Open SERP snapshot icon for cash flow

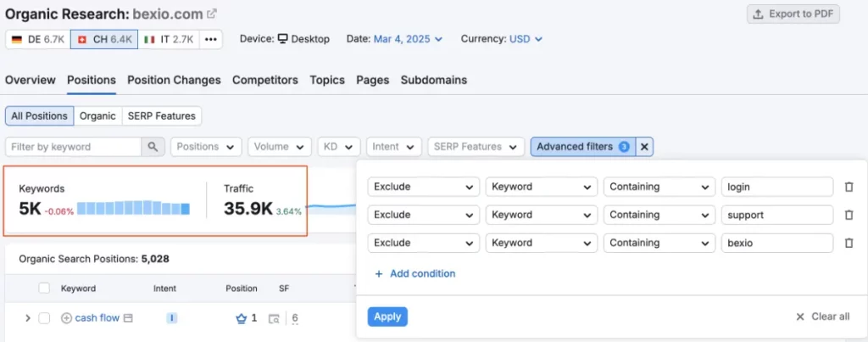click(x=274, y=319)
